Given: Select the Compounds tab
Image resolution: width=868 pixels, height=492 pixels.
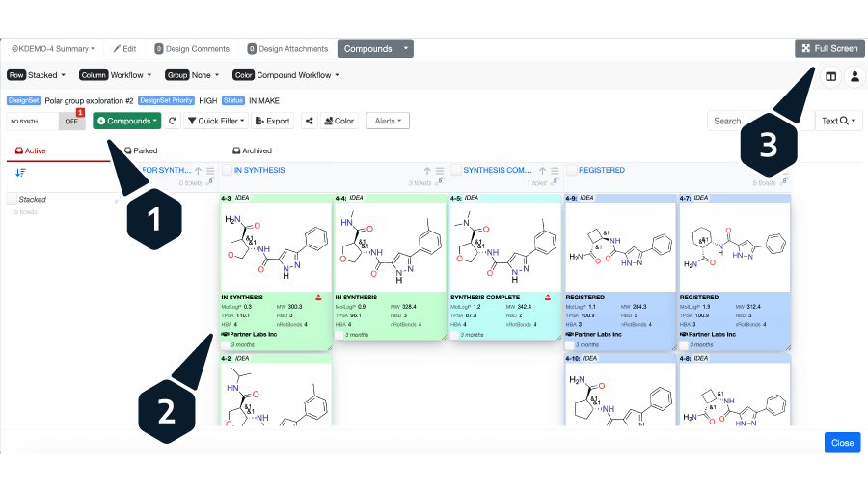Looking at the screenshot, I should coord(368,48).
